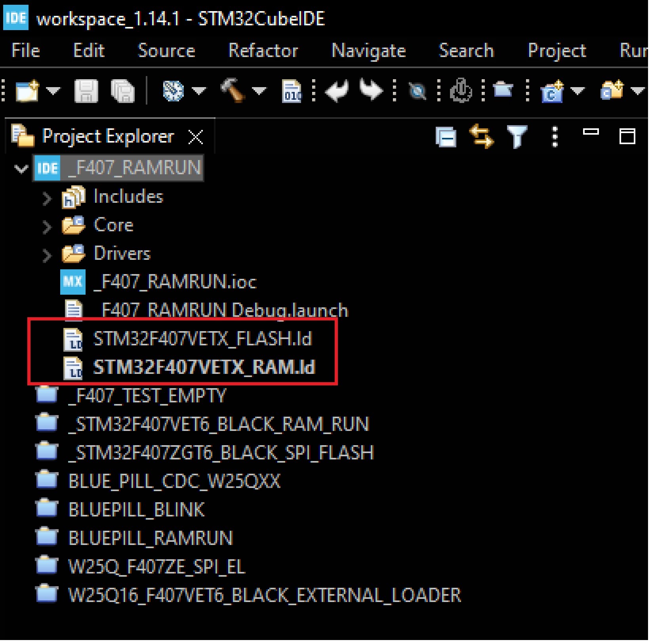Select BLUEPILL_RAMRUN project

[151, 538]
